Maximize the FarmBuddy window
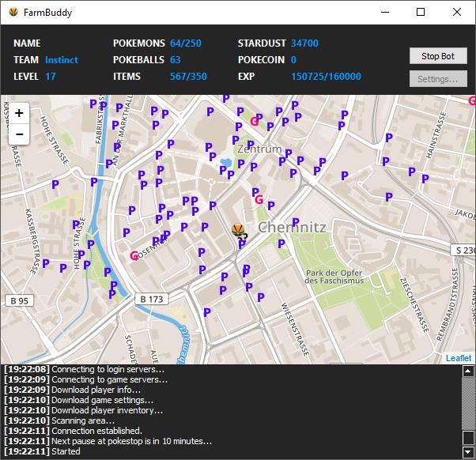 [x=421, y=12]
